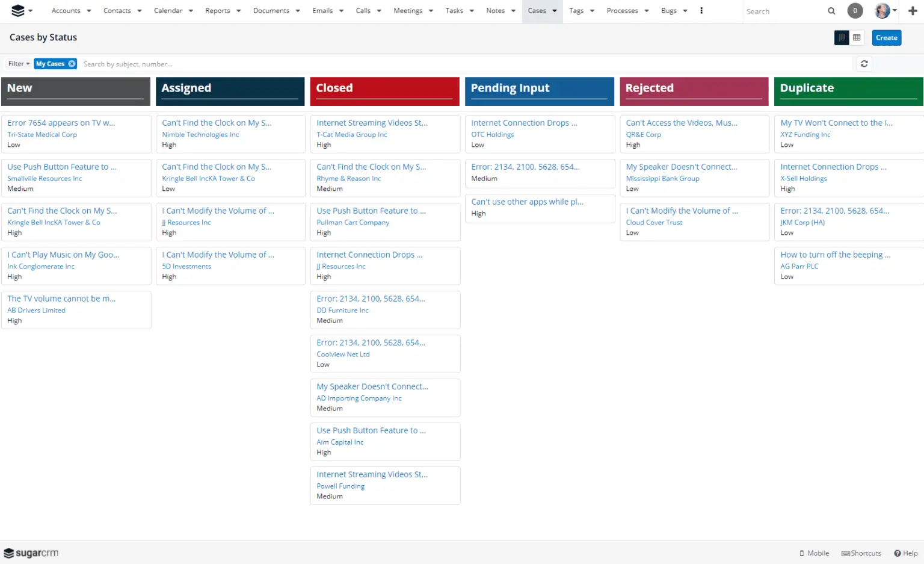This screenshot has height=564, width=924.
Task: Open the Processes module tab
Action: pos(622,11)
